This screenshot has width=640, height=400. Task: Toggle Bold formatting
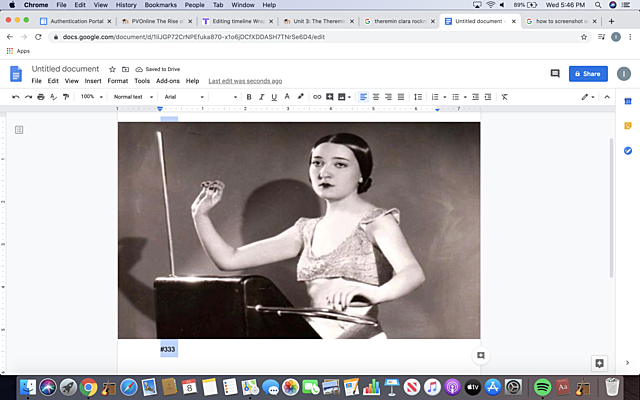249,97
